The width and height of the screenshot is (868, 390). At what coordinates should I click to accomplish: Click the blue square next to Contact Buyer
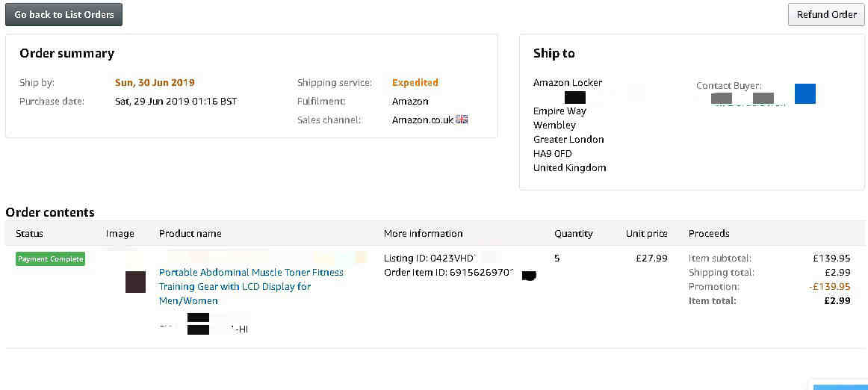(x=805, y=93)
